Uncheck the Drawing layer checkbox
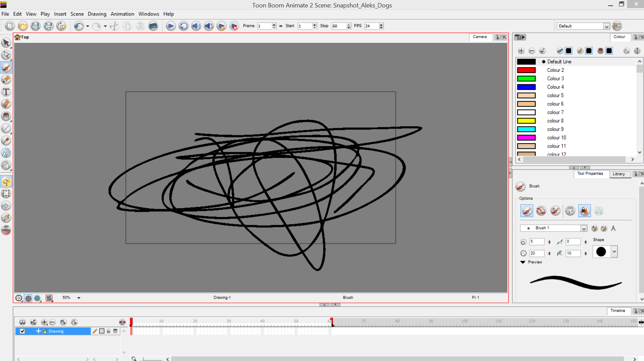Viewport: 644px width, 361px height. click(22, 331)
